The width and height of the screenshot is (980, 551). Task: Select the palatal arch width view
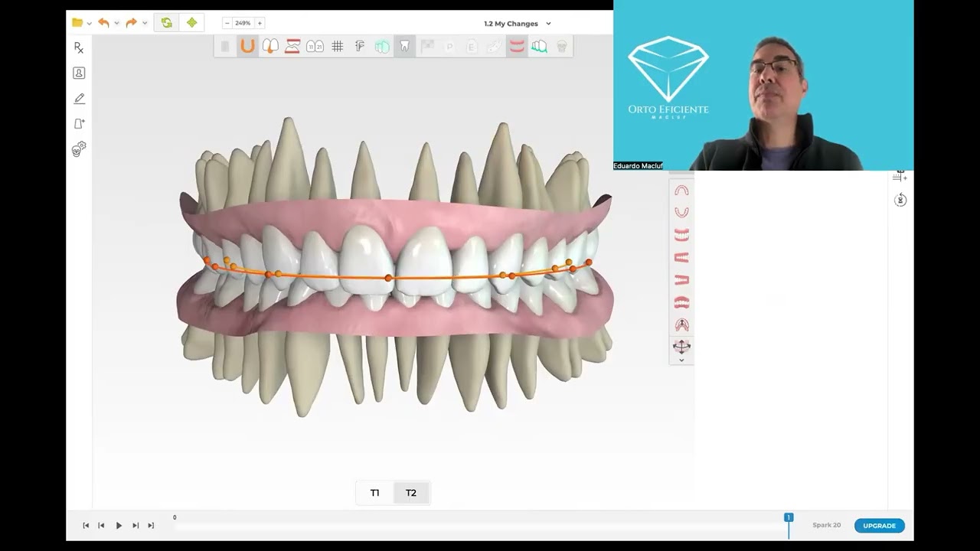[x=681, y=324]
